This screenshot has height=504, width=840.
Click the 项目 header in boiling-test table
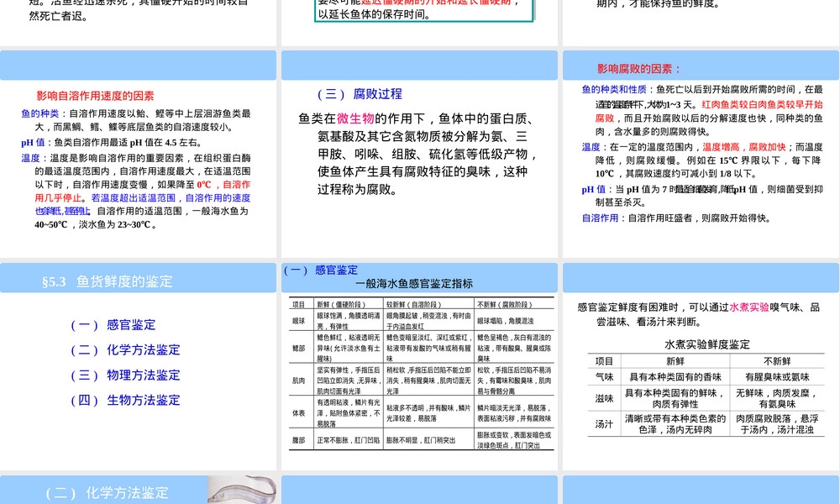coord(604,361)
